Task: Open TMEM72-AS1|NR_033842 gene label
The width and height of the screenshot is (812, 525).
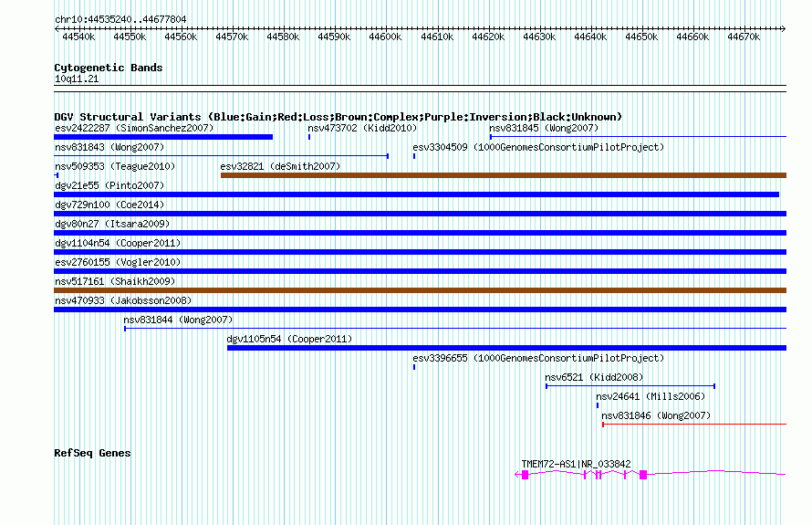Action: (x=576, y=465)
